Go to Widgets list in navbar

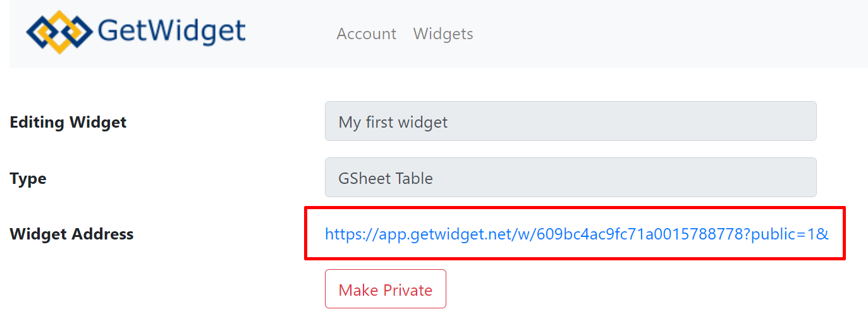point(443,33)
